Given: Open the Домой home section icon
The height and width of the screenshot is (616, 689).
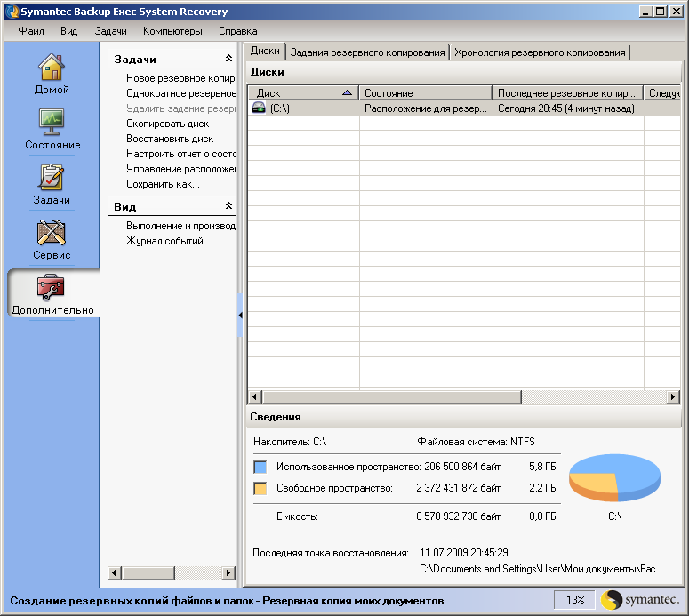Looking at the screenshot, I should click(x=52, y=68).
